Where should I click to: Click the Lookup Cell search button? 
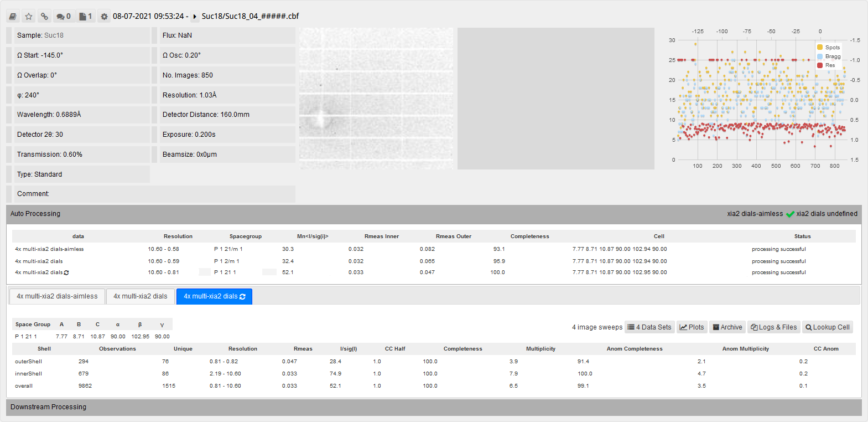[x=827, y=327]
